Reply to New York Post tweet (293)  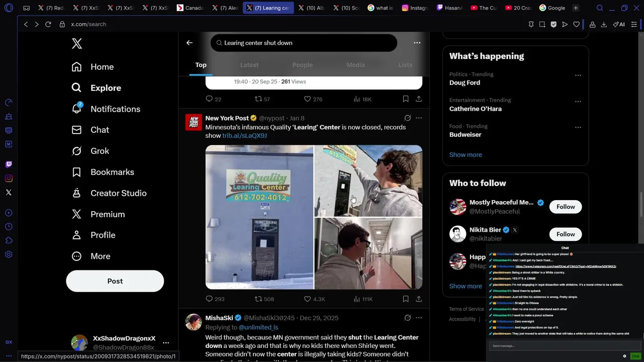(215, 299)
